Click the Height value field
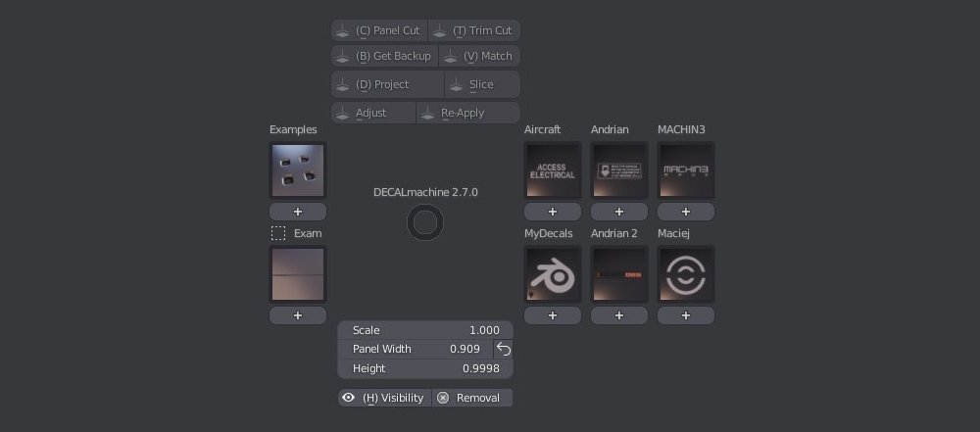 425,368
